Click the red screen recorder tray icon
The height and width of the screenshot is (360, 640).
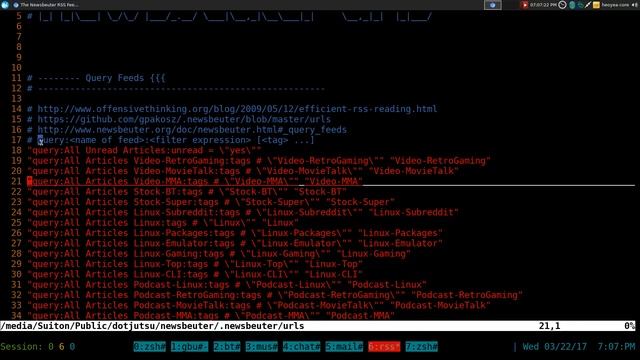coord(524,5)
